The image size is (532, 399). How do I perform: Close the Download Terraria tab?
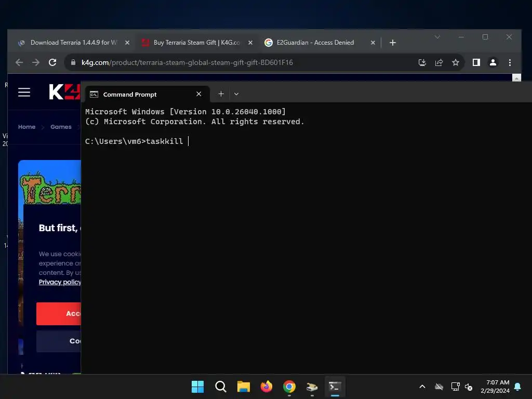pyautogui.click(x=127, y=43)
